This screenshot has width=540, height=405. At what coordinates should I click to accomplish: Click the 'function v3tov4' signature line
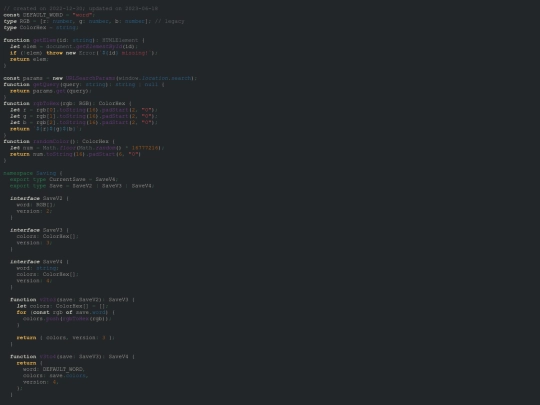[x=72, y=357]
